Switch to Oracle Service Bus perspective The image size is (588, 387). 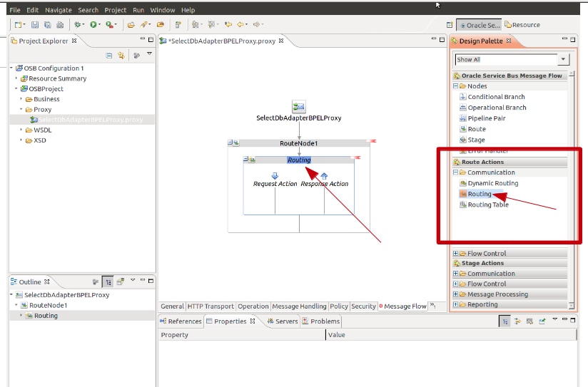(480, 25)
